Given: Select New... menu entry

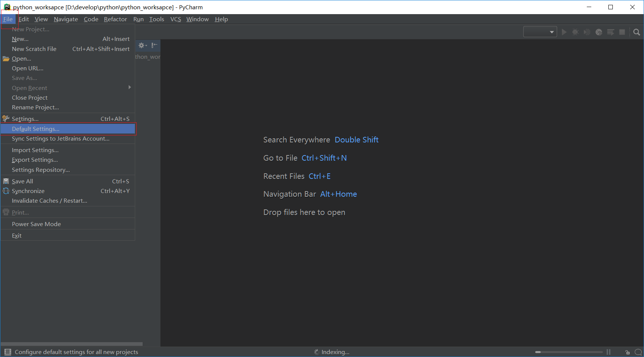Looking at the screenshot, I should [x=68, y=39].
